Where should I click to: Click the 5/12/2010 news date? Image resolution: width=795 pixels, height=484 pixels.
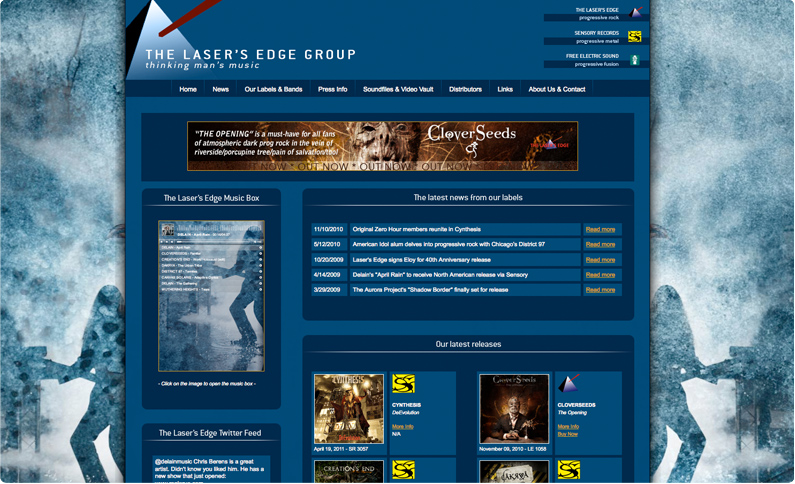pyautogui.click(x=327, y=245)
